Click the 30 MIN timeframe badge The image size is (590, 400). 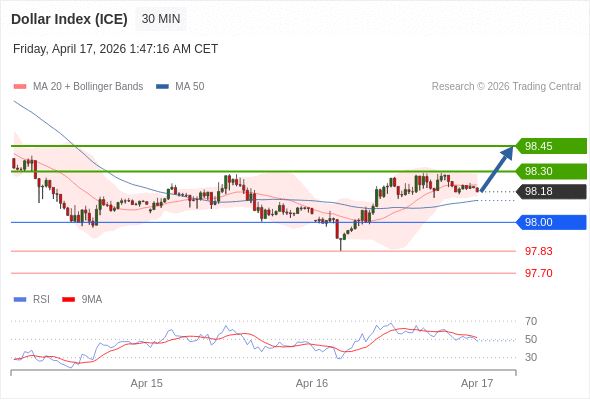[x=161, y=19]
